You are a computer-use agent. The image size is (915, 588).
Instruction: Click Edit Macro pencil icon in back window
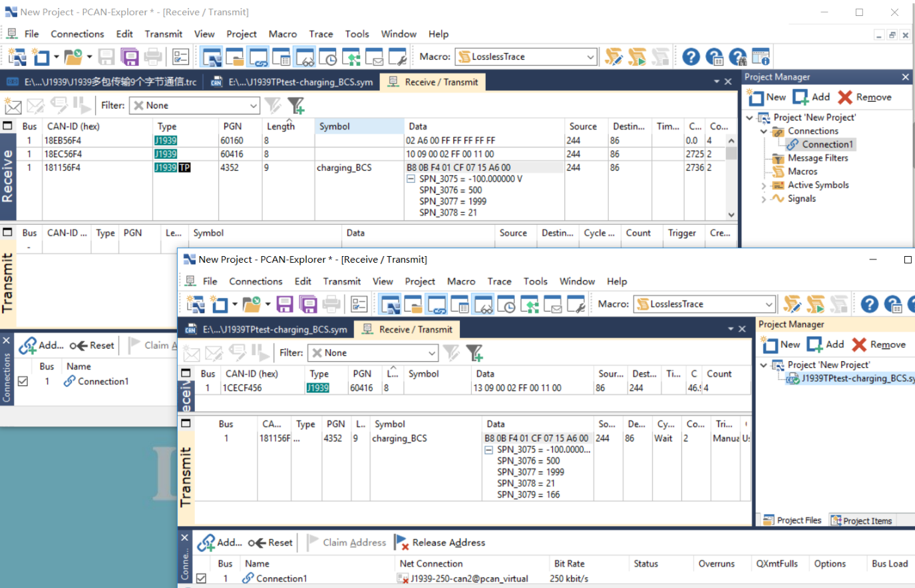(x=613, y=57)
